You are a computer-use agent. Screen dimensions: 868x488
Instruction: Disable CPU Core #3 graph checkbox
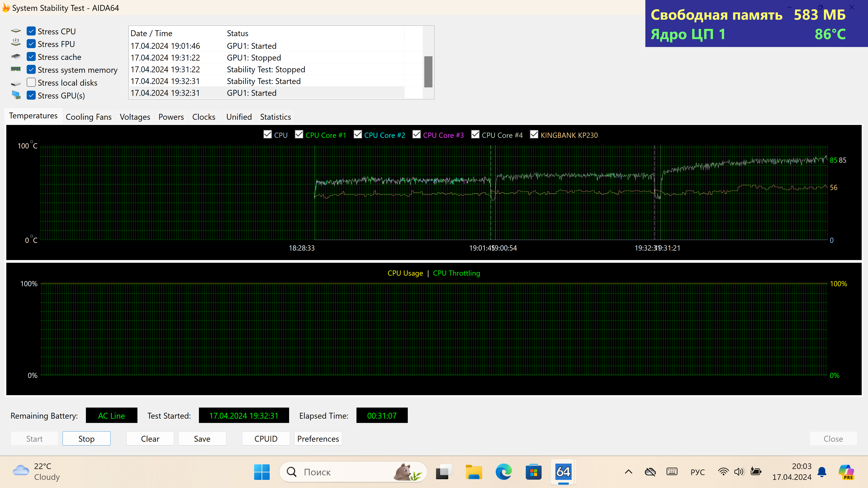pos(416,135)
